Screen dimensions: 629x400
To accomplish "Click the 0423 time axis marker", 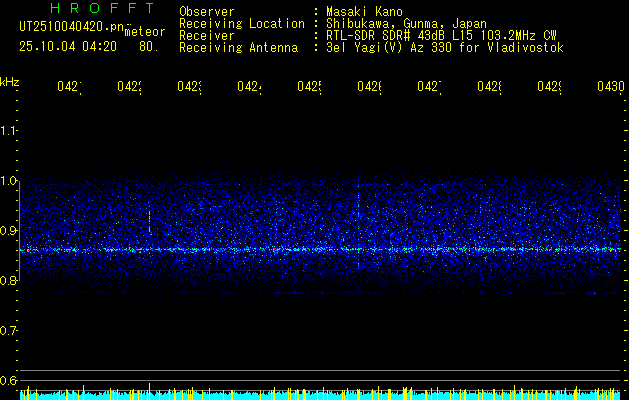I will (x=189, y=87).
